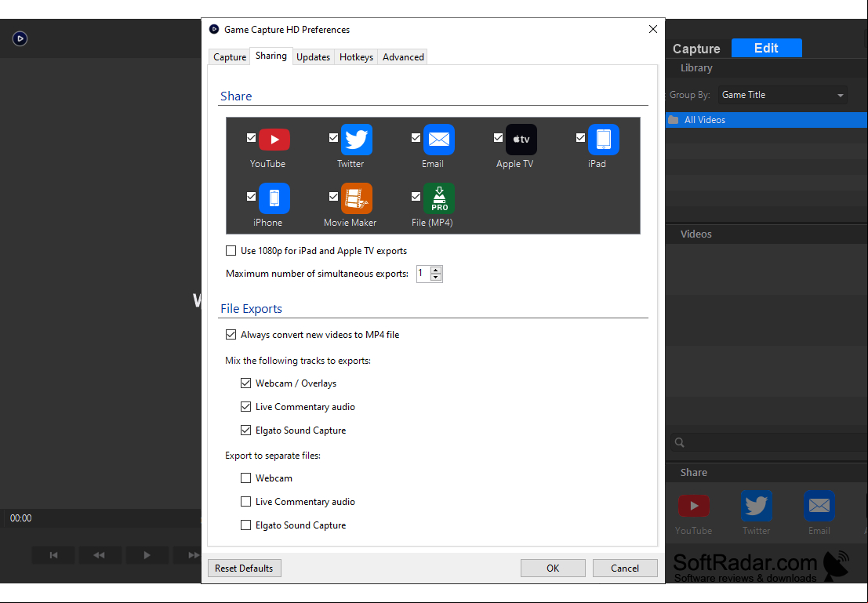Click the 00:00 timecode display
868x603 pixels.
[x=21, y=518]
